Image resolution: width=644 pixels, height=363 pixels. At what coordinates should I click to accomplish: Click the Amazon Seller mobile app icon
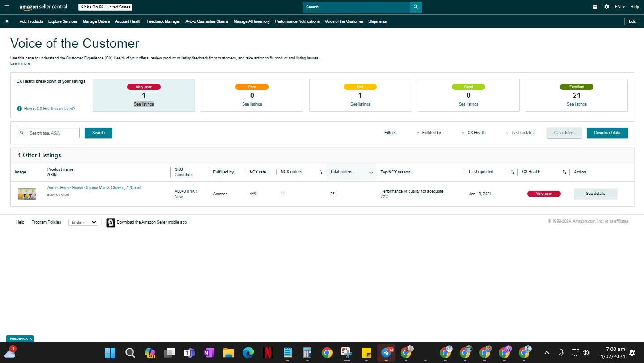111,223
